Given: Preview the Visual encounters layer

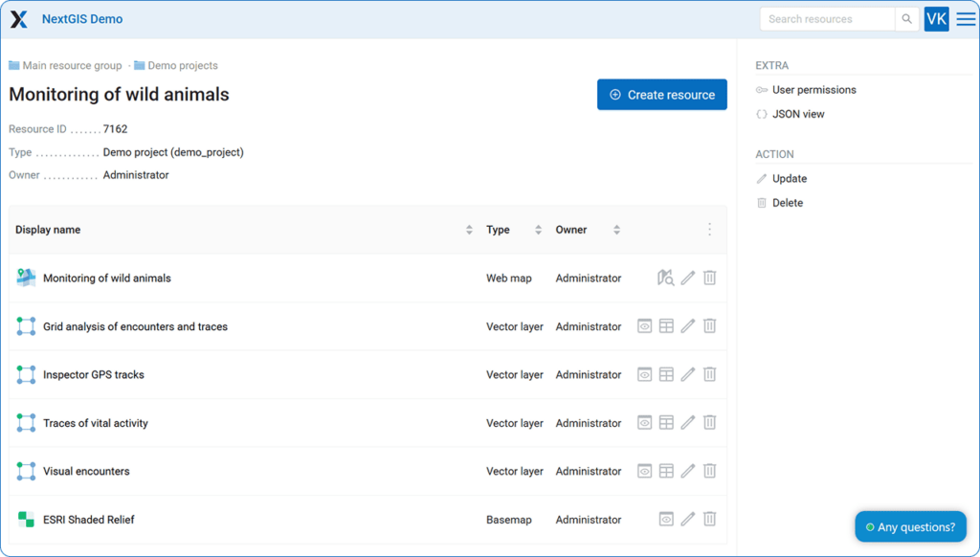Looking at the screenshot, I should pos(645,471).
